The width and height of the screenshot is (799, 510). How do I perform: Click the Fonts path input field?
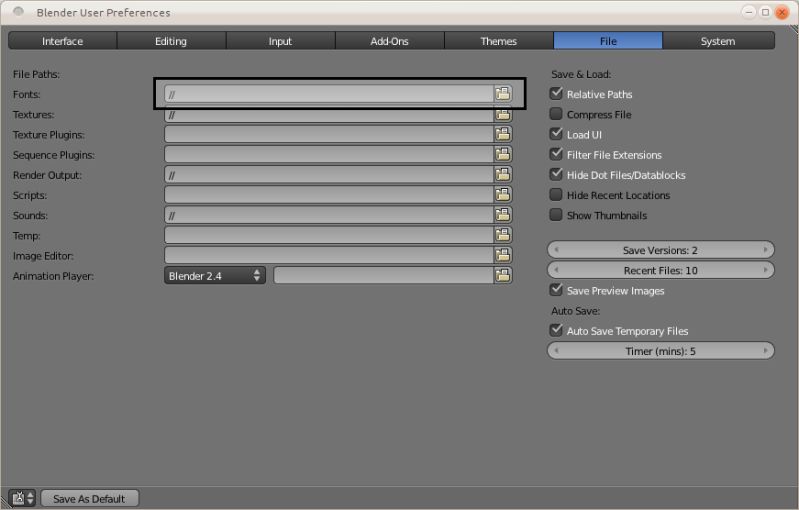[329, 94]
